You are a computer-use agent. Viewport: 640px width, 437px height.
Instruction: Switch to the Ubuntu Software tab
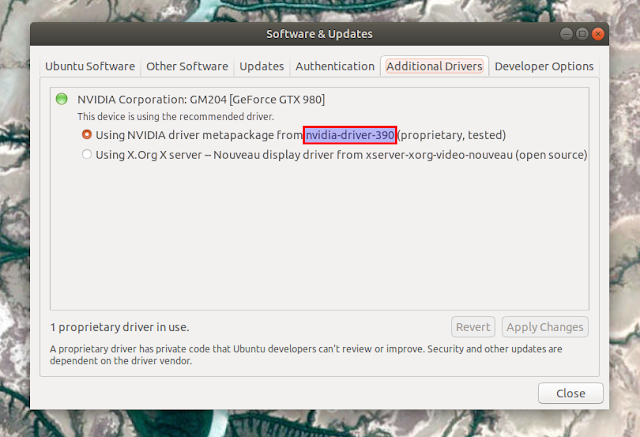tap(90, 67)
